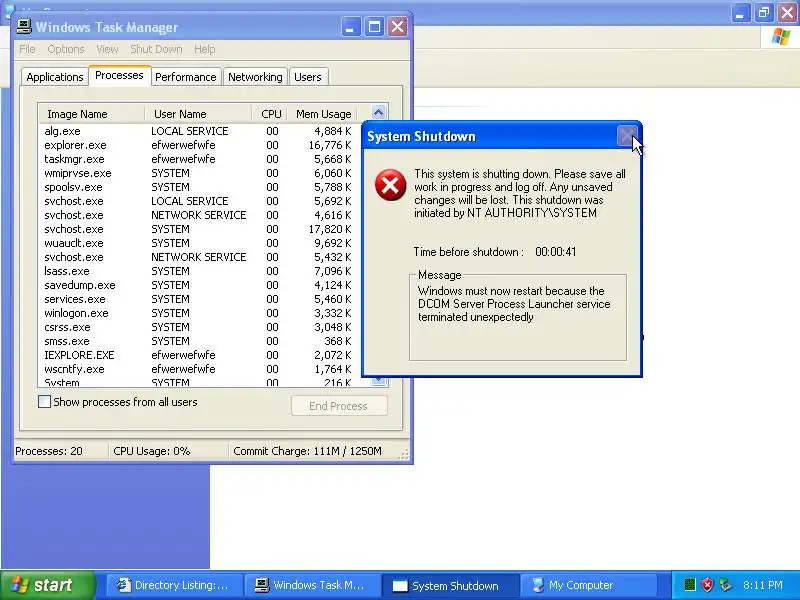This screenshot has width=800, height=600.
Task: Switch to Windows Task Manager taskbar button
Action: (312, 585)
